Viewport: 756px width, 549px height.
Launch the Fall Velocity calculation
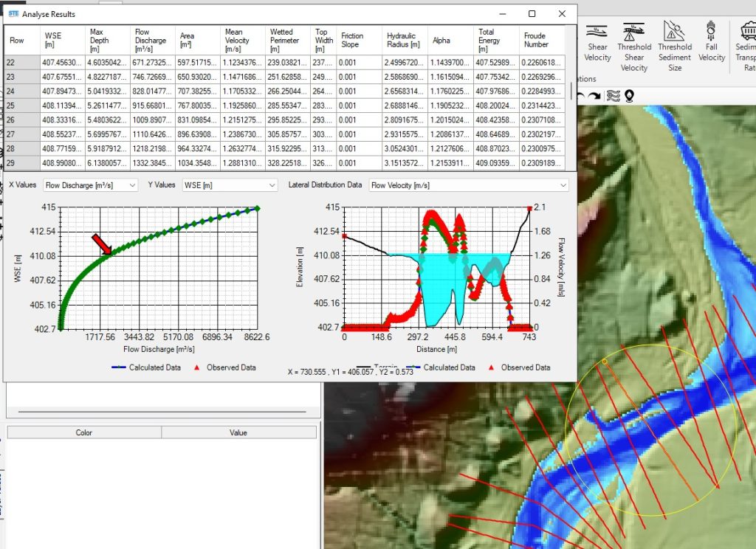(x=712, y=43)
